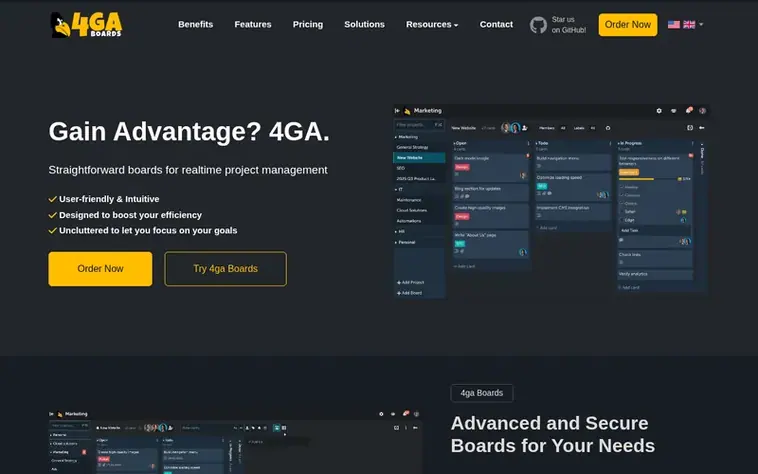Open the lower boards preview image
Viewport: 758px width, 474px height.
(235, 442)
